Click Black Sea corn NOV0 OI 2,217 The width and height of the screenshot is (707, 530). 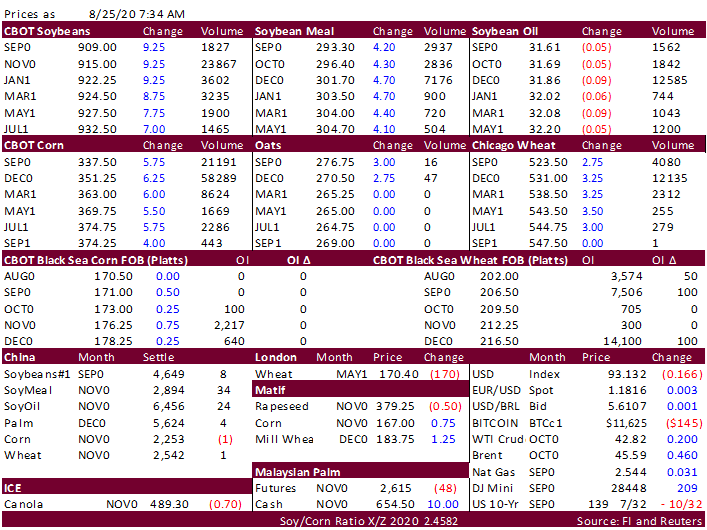(230, 325)
